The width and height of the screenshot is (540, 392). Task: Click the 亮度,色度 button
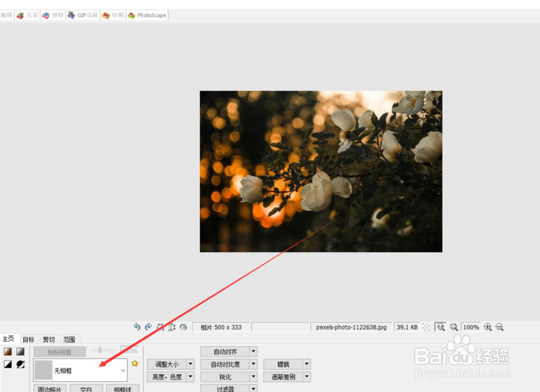pos(167,377)
